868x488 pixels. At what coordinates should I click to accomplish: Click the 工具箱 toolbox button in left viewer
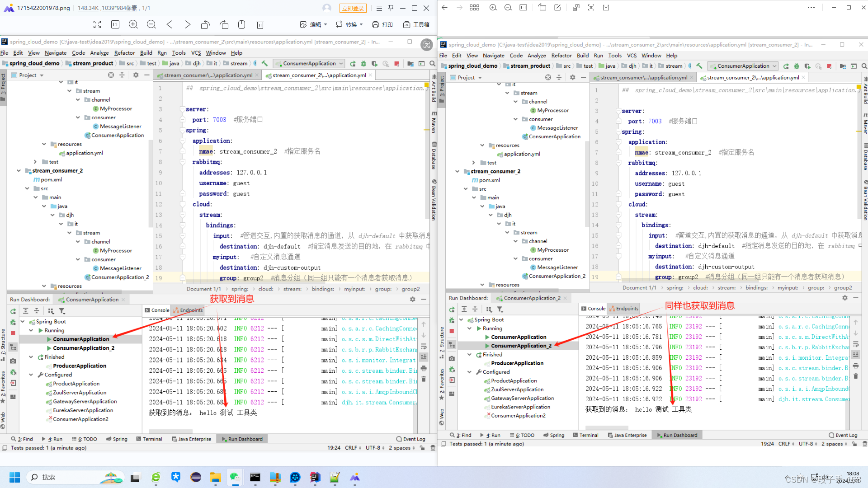point(416,24)
